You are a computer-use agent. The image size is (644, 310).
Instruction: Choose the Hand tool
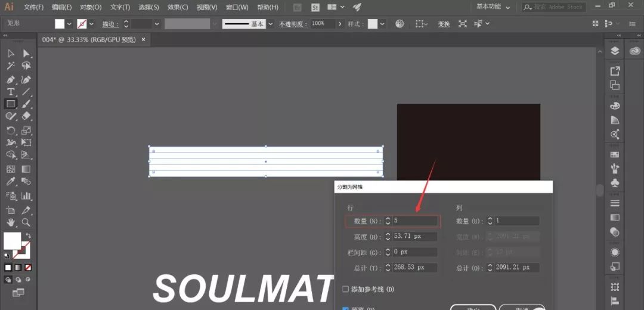[11, 222]
